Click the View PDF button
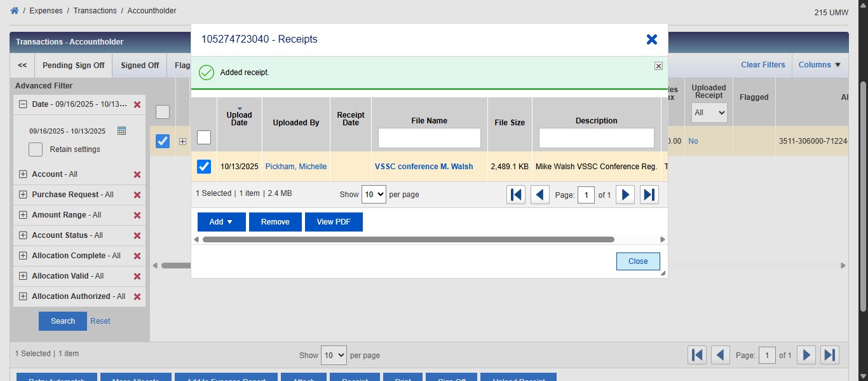This screenshot has width=868, height=381. [334, 222]
